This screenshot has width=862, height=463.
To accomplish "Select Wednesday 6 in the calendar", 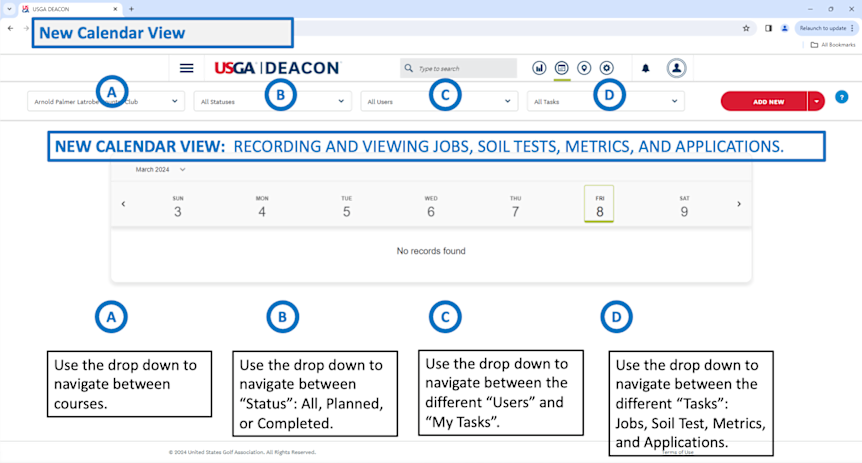I will (x=431, y=207).
